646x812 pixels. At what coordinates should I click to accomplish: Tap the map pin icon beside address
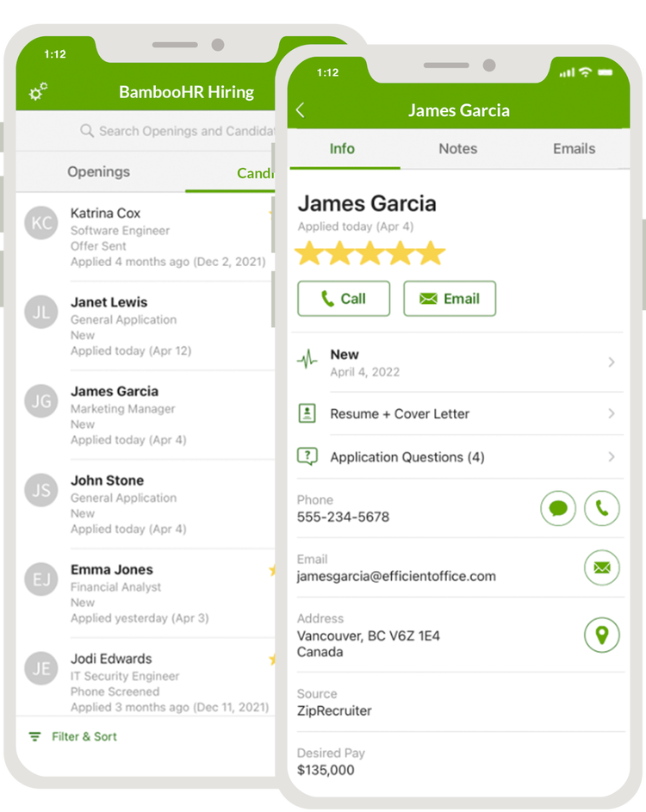tap(601, 635)
